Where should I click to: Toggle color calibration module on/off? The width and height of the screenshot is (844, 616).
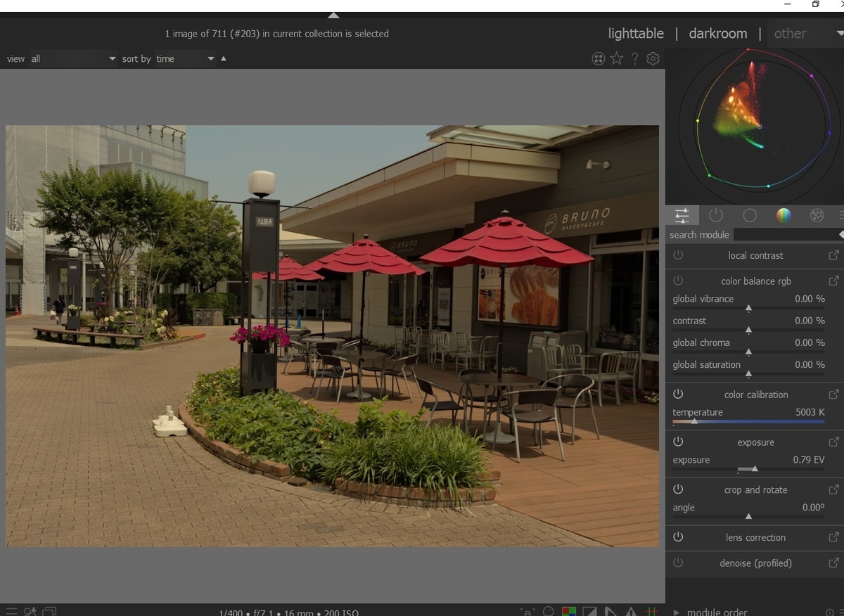(x=678, y=394)
